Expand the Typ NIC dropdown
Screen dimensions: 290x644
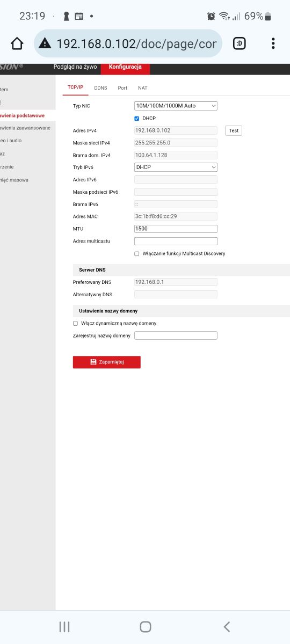click(x=176, y=106)
